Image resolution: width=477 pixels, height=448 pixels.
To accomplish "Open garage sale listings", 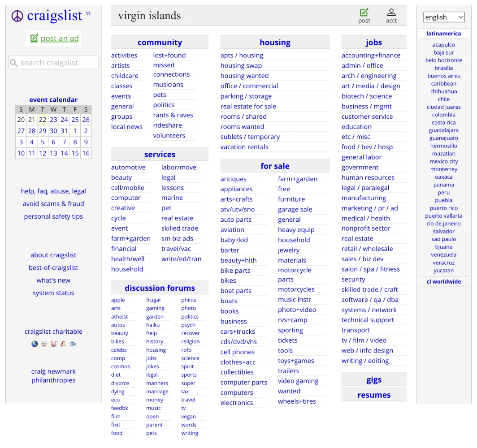I will (295, 209).
